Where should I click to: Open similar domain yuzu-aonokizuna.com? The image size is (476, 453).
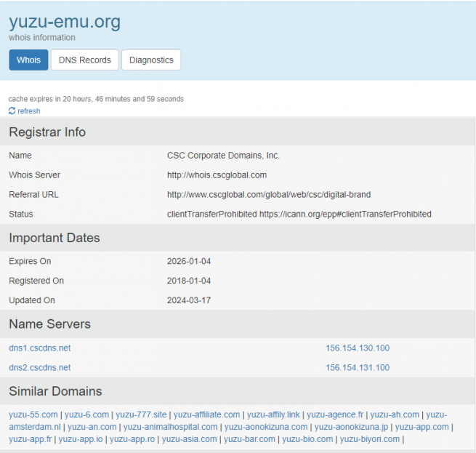click(x=266, y=427)
